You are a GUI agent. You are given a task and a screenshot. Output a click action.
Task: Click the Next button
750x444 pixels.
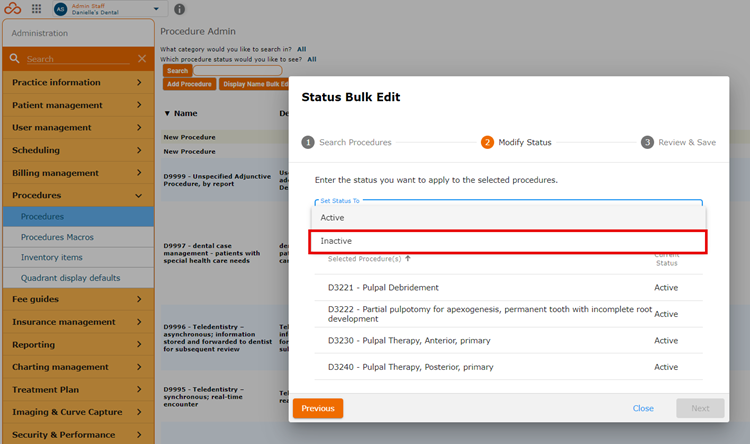[700, 409]
